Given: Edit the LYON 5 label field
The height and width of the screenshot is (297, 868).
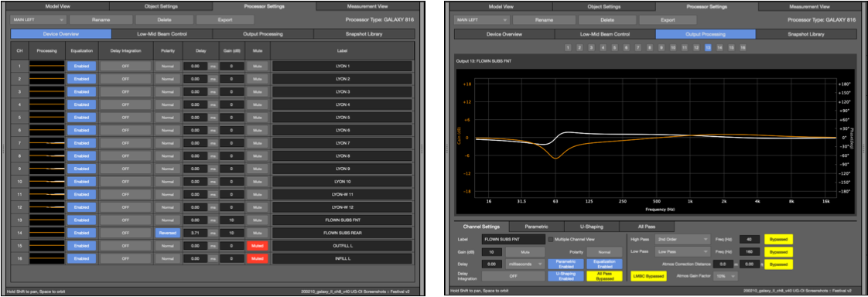Looking at the screenshot, I should [342, 118].
